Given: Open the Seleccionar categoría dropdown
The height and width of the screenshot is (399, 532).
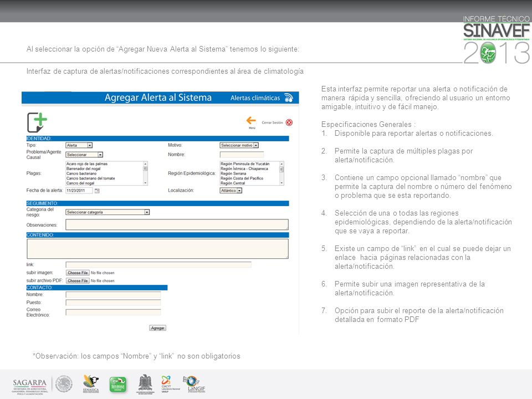Looking at the screenshot, I should click(107, 212).
